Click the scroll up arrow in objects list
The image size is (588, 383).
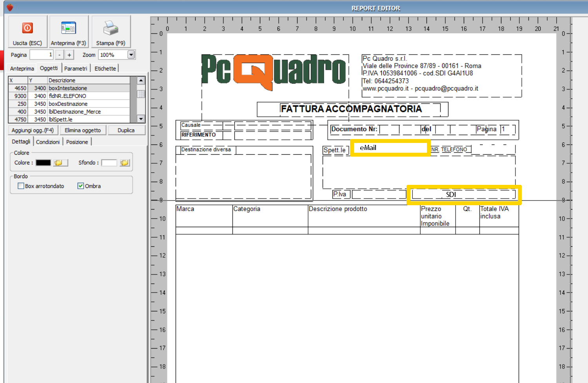(141, 80)
